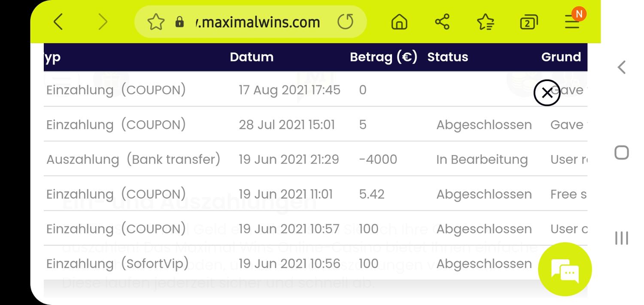The height and width of the screenshot is (305, 644).
Task: Open the live chat bubble
Action: 565,269
